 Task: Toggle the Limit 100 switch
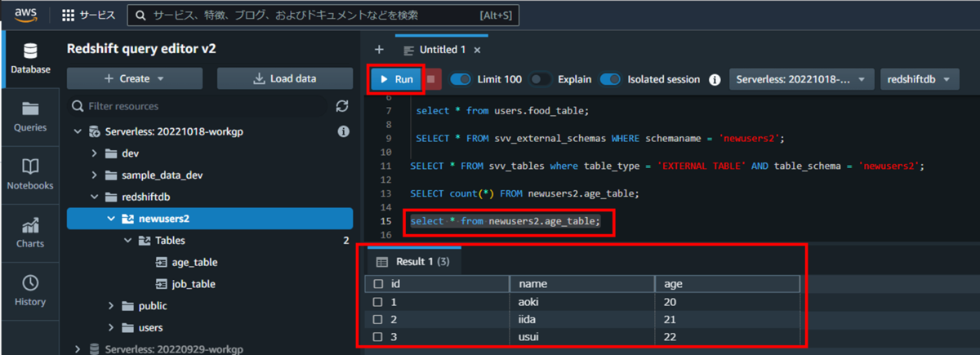coord(461,79)
